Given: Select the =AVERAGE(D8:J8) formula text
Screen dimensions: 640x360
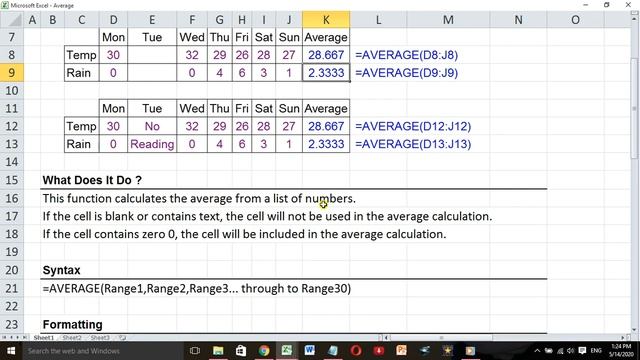Looking at the screenshot, I should pyautogui.click(x=407, y=55).
